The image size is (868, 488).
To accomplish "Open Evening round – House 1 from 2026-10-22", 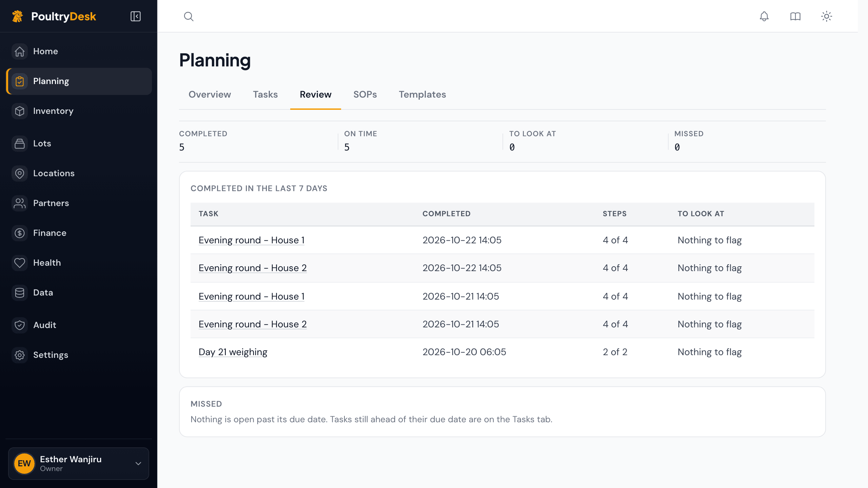I will pos(252,240).
